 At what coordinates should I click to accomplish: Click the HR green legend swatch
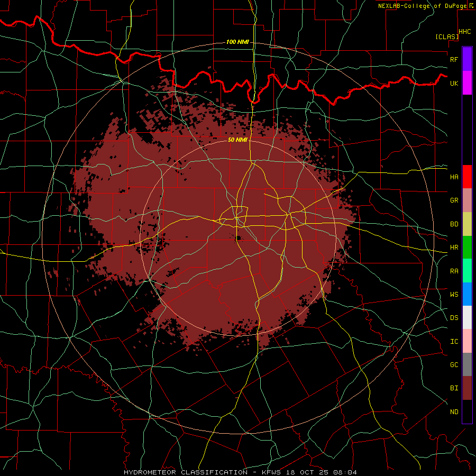tap(467, 247)
